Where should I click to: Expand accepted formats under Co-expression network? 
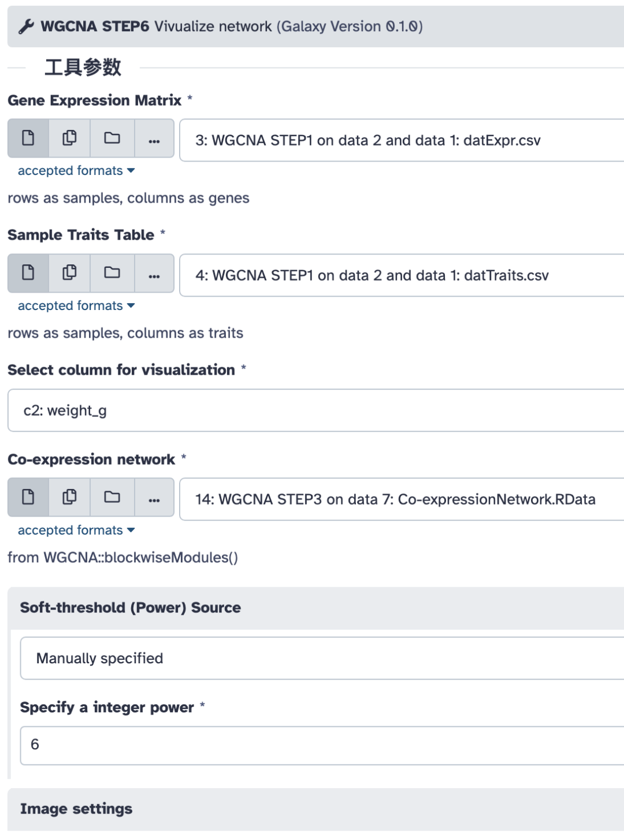click(x=76, y=531)
